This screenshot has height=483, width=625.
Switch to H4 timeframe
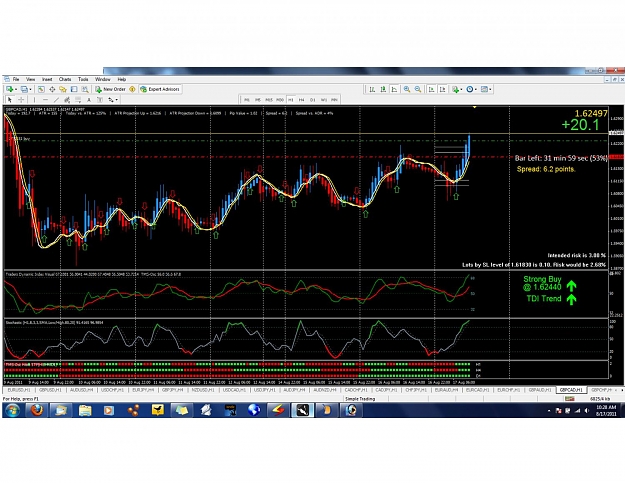coord(302,100)
